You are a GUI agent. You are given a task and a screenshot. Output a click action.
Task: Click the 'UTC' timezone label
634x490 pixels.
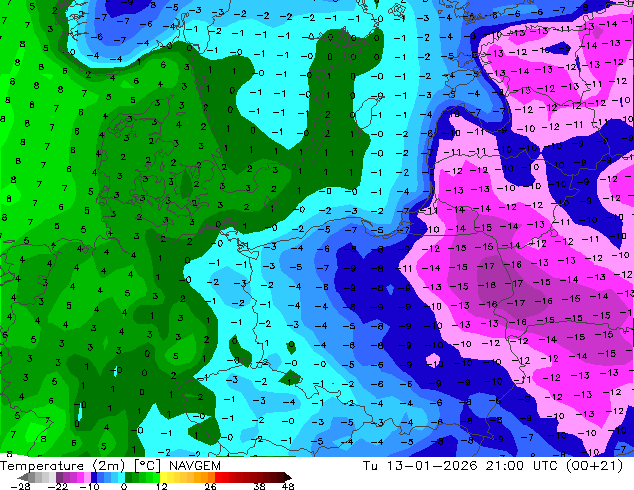click(x=545, y=466)
